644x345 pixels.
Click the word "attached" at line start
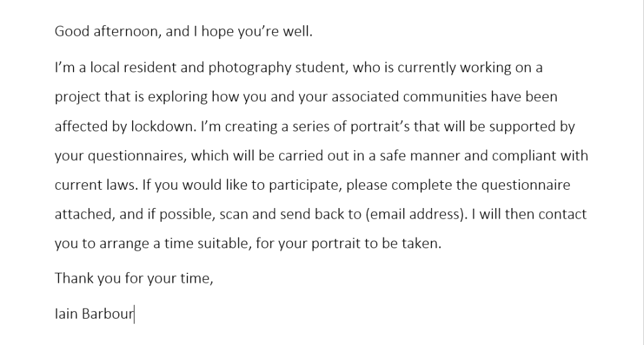click(83, 214)
